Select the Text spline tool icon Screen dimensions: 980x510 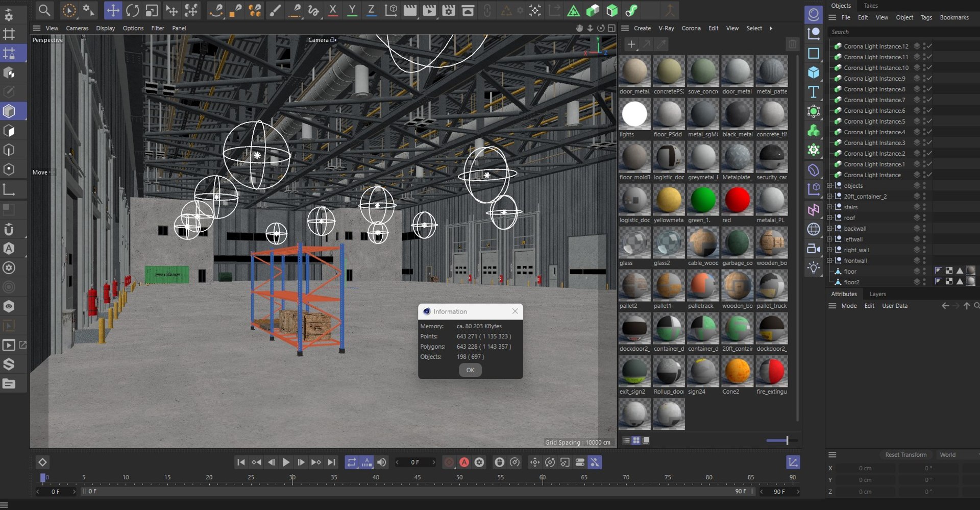814,92
